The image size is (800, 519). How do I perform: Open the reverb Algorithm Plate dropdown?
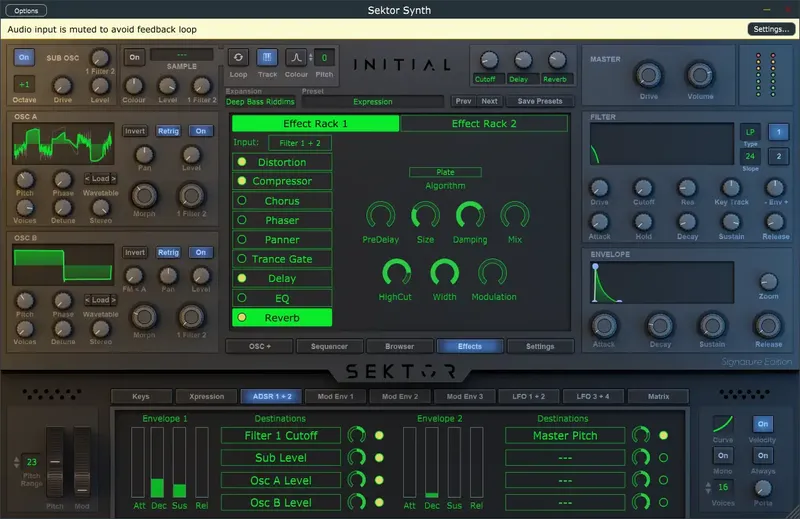[x=445, y=172]
